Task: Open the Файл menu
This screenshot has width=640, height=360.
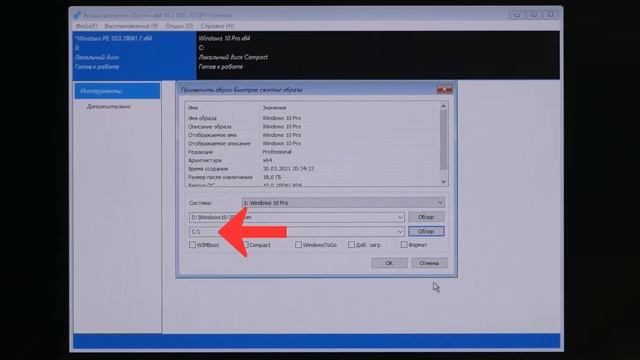Action: pos(86,26)
